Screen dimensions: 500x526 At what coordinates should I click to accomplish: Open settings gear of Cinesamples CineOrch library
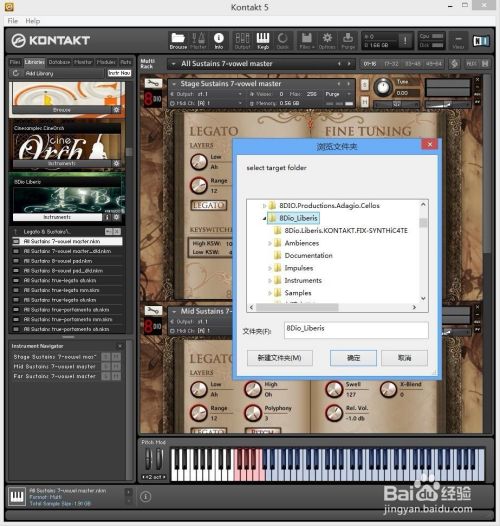(116, 163)
